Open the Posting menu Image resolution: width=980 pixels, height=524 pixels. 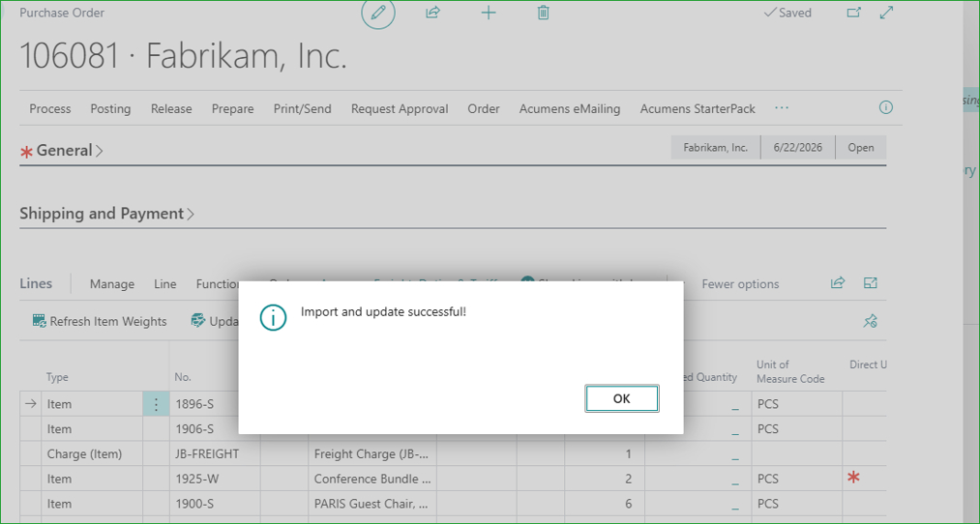pyautogui.click(x=110, y=108)
